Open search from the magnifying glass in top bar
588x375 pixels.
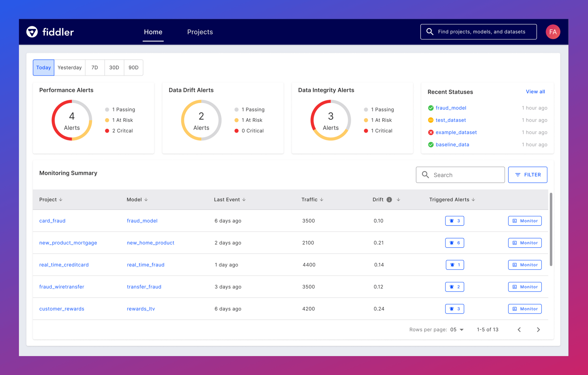click(430, 31)
